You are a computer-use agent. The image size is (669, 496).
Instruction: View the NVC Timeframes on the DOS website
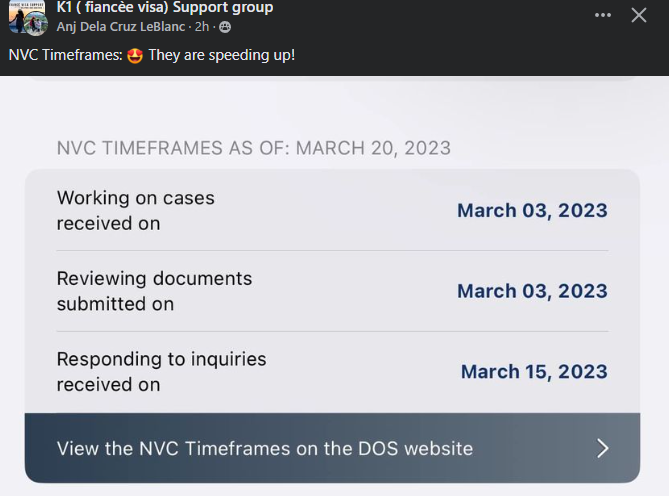point(332,448)
